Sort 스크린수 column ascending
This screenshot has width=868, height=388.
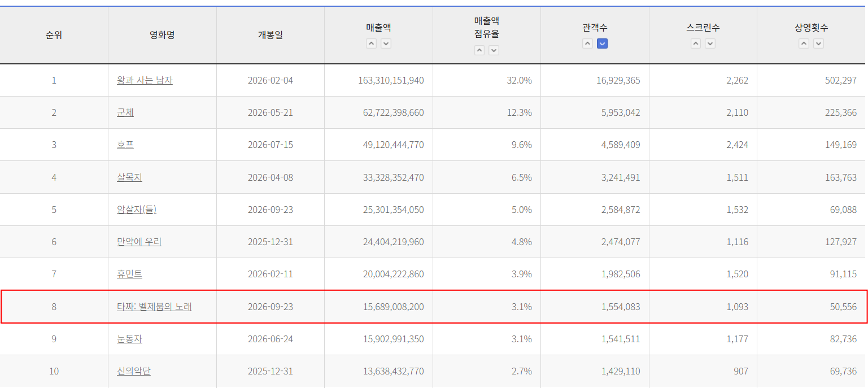[696, 43]
